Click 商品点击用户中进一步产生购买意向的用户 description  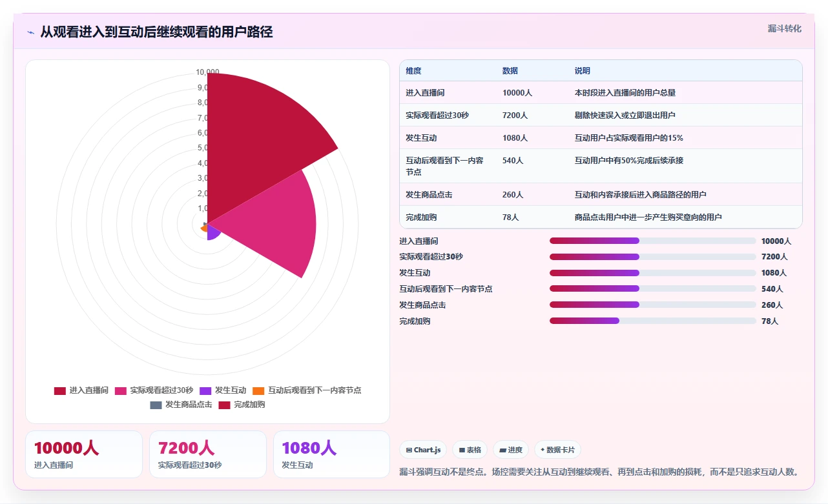(x=648, y=217)
